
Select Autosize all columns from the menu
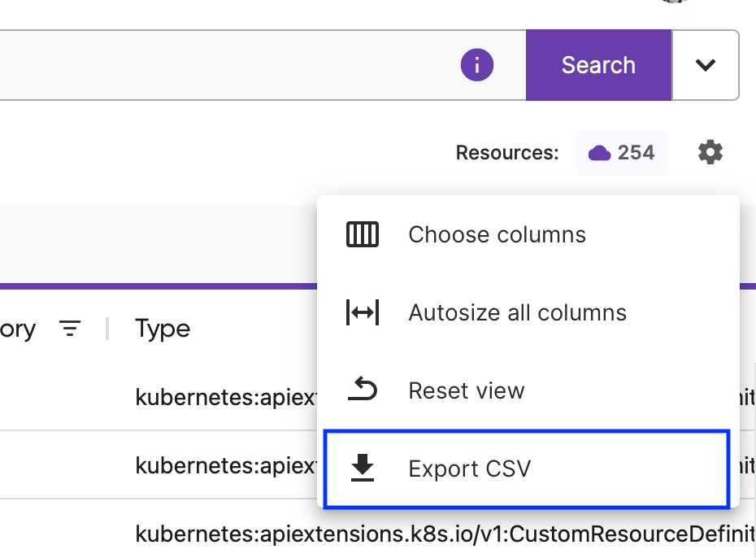pos(517,312)
